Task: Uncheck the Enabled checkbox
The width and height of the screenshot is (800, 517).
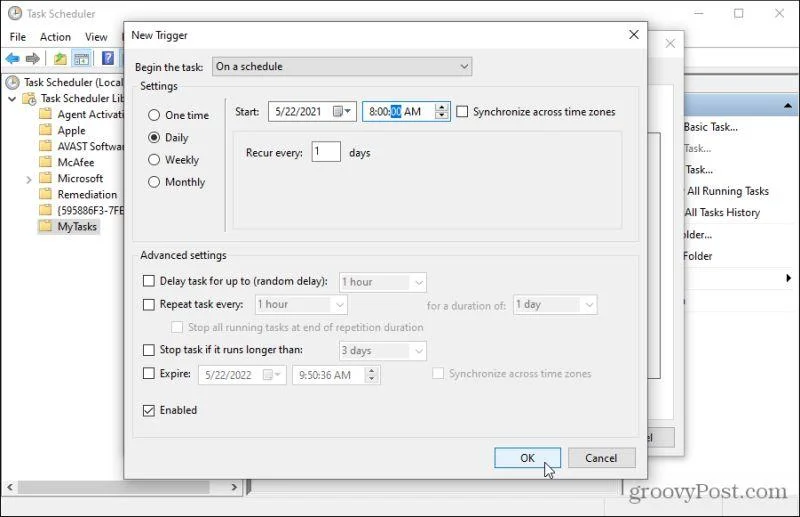Action: point(148,410)
